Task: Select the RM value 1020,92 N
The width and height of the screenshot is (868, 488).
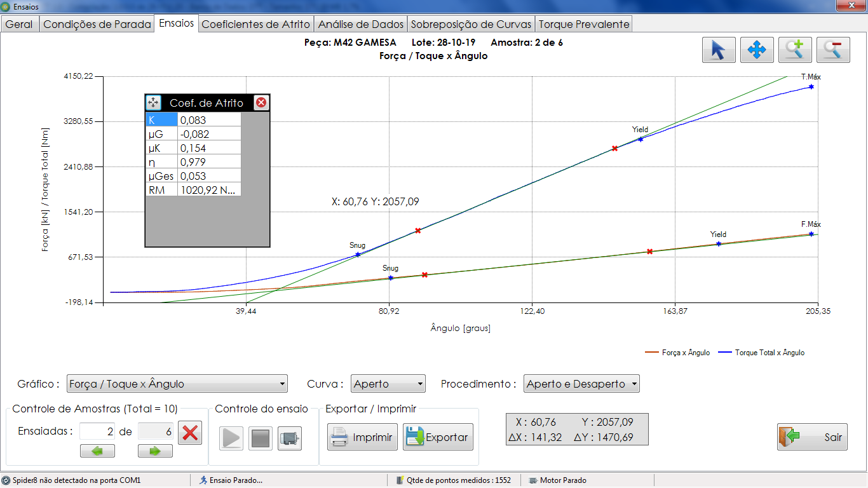Action: click(x=209, y=189)
